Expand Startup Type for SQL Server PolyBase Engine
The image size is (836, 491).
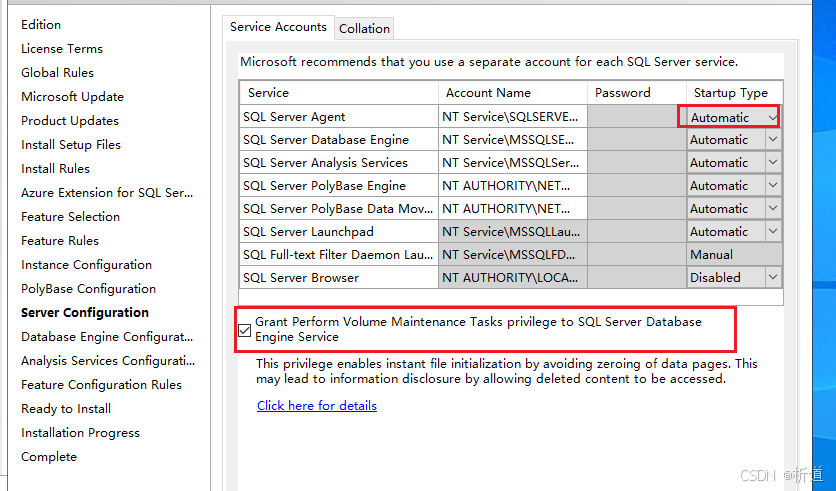coord(773,186)
